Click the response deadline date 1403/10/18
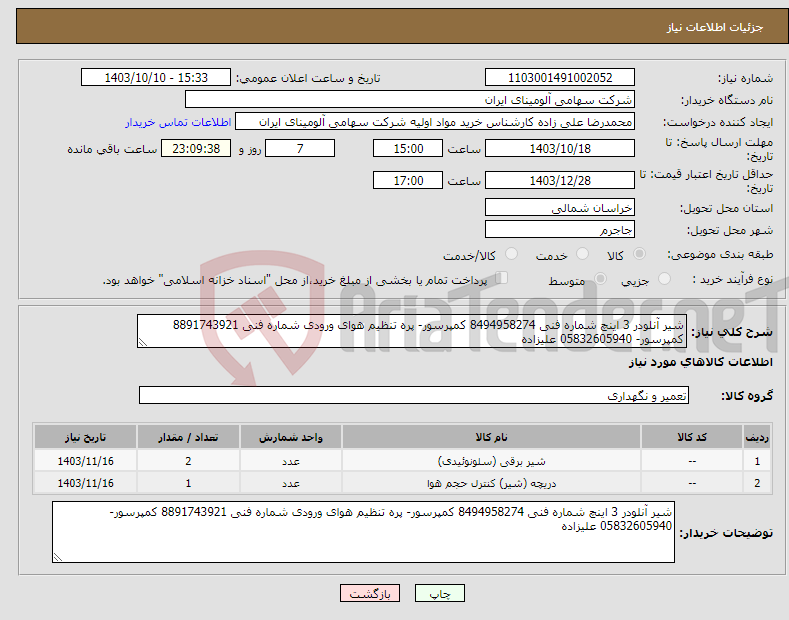This screenshot has width=789, height=620. 560,148
